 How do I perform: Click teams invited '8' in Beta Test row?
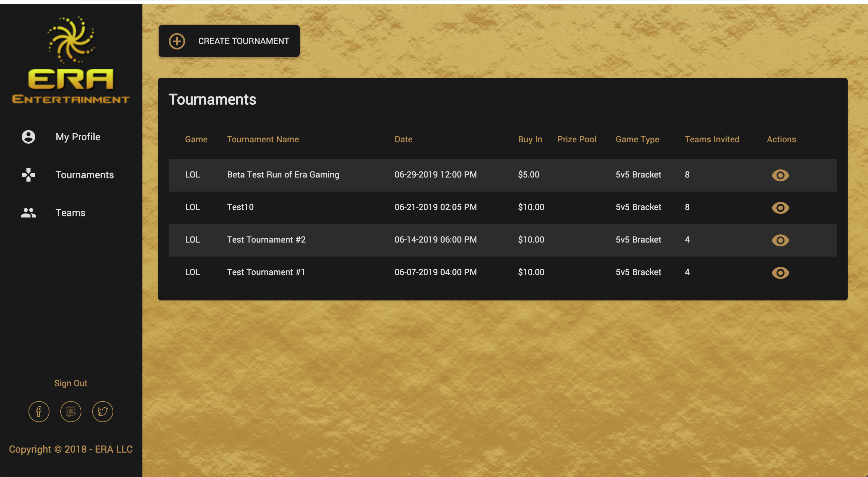click(687, 174)
